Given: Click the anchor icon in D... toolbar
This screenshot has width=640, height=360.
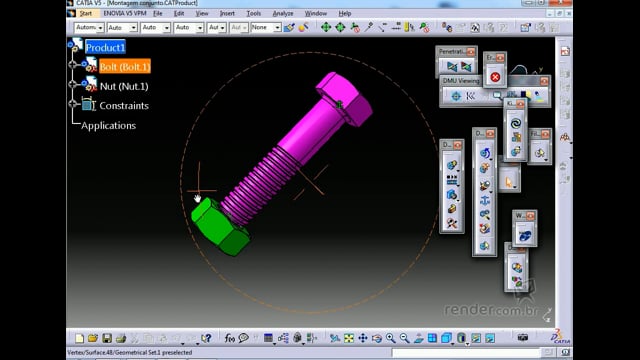Looking at the screenshot, I should point(484,200).
